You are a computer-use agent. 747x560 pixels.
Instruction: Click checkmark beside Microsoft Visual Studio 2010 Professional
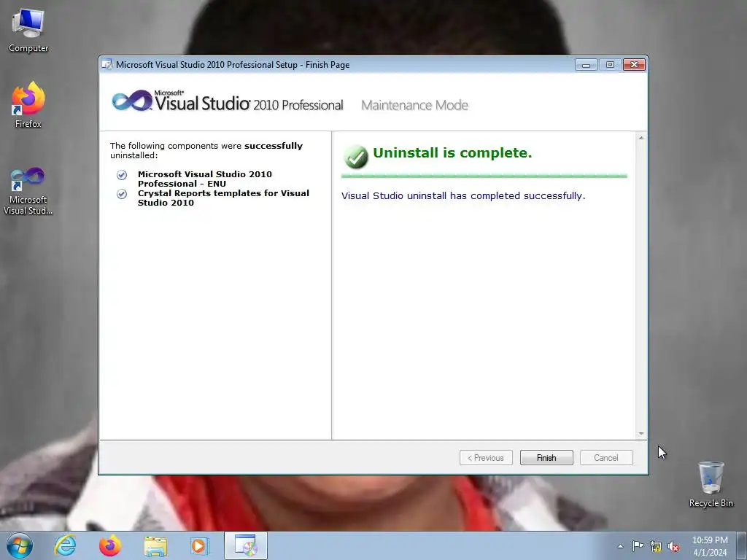[x=122, y=175]
